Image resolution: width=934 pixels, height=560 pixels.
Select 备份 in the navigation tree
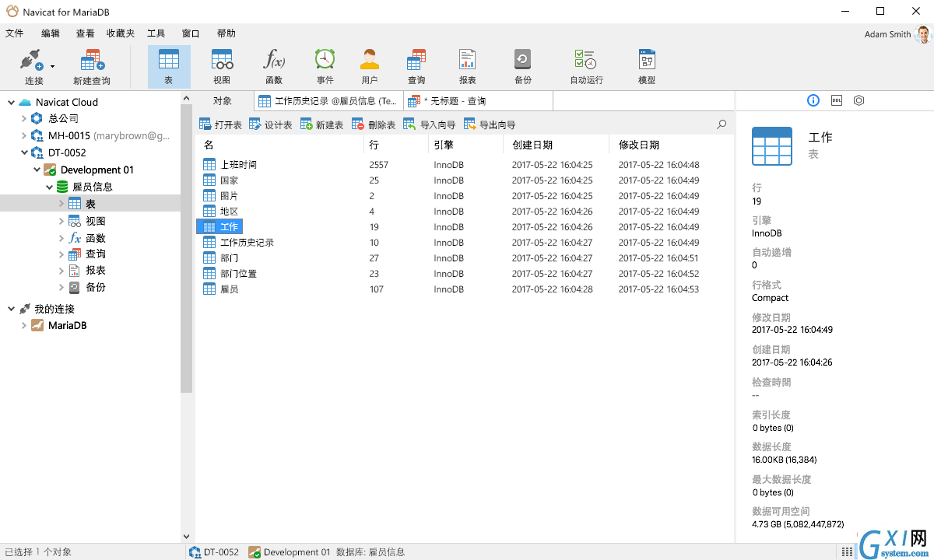click(95, 287)
